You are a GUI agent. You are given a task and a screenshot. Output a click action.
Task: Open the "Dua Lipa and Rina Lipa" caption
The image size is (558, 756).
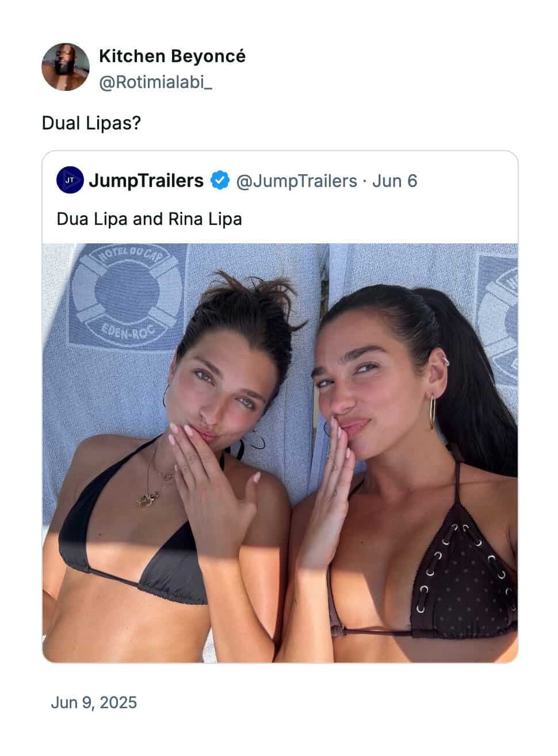(150, 219)
